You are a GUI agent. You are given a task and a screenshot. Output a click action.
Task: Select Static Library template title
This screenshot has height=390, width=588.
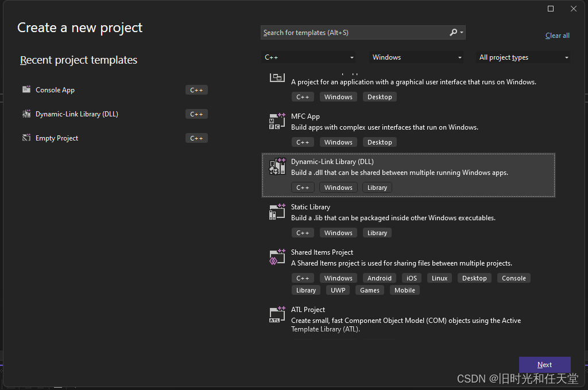point(311,207)
